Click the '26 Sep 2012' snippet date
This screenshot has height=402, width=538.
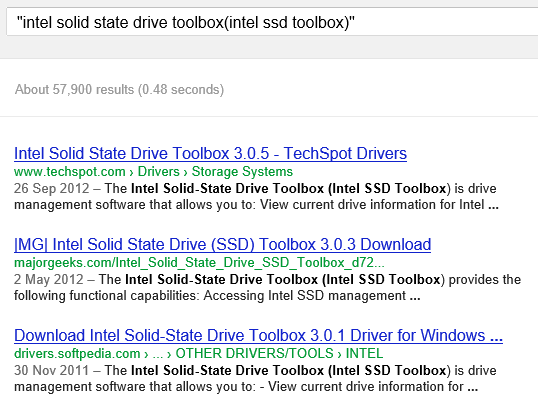[x=52, y=188]
